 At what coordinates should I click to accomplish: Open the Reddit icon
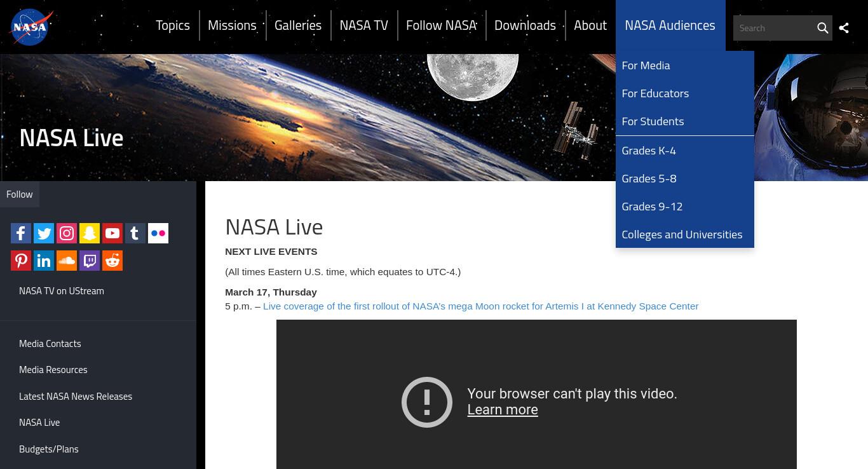click(x=112, y=261)
